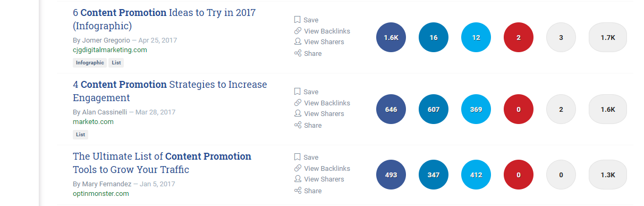This screenshot has height=206, width=644.
Task: Click the light blue 412 shares circle
Action: click(476, 175)
